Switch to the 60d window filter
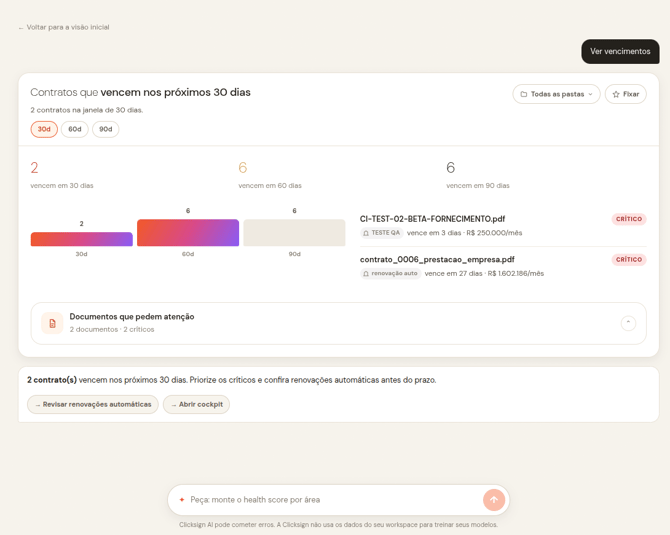670x535 pixels. pos(75,129)
